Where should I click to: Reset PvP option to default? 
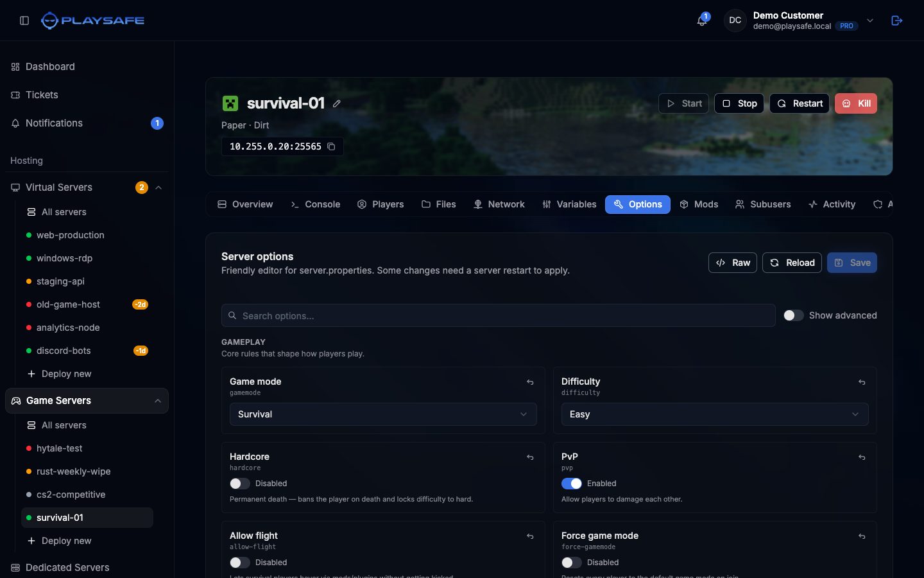[x=862, y=457]
